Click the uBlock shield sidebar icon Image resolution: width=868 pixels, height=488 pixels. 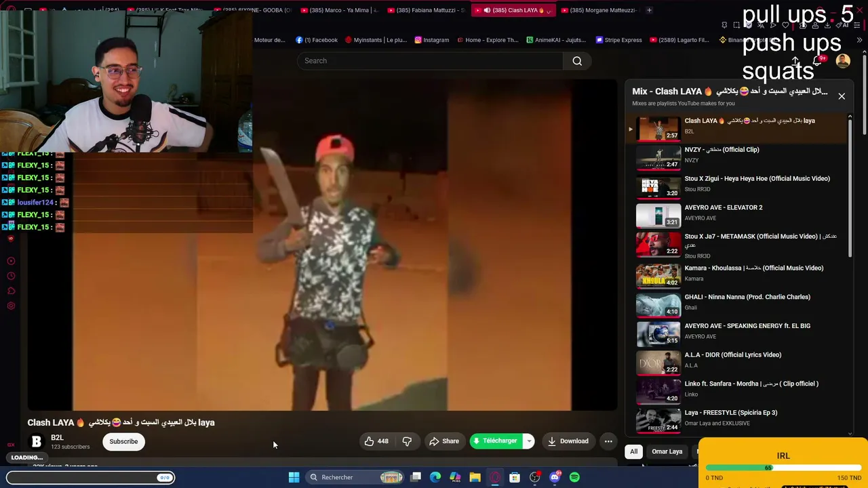[11, 239]
